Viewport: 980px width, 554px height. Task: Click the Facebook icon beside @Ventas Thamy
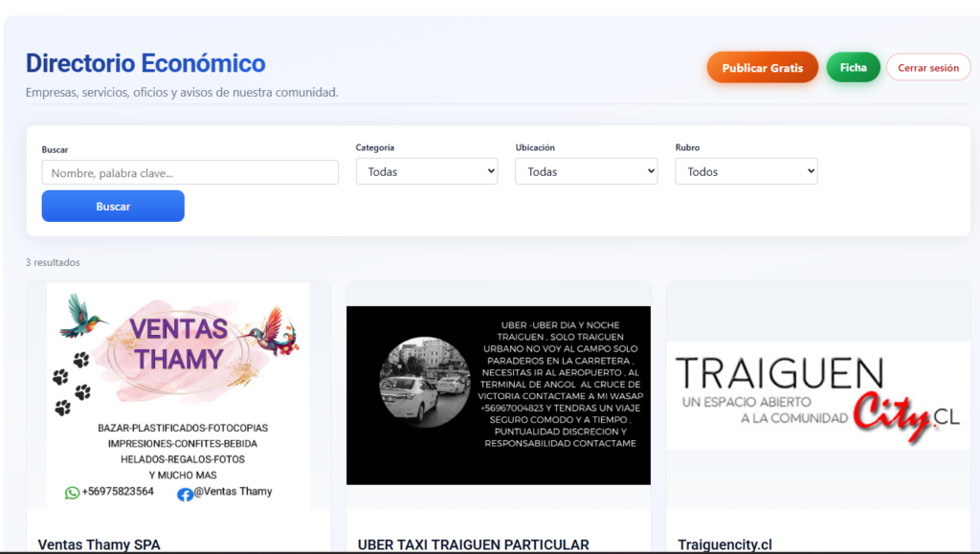pos(185,494)
